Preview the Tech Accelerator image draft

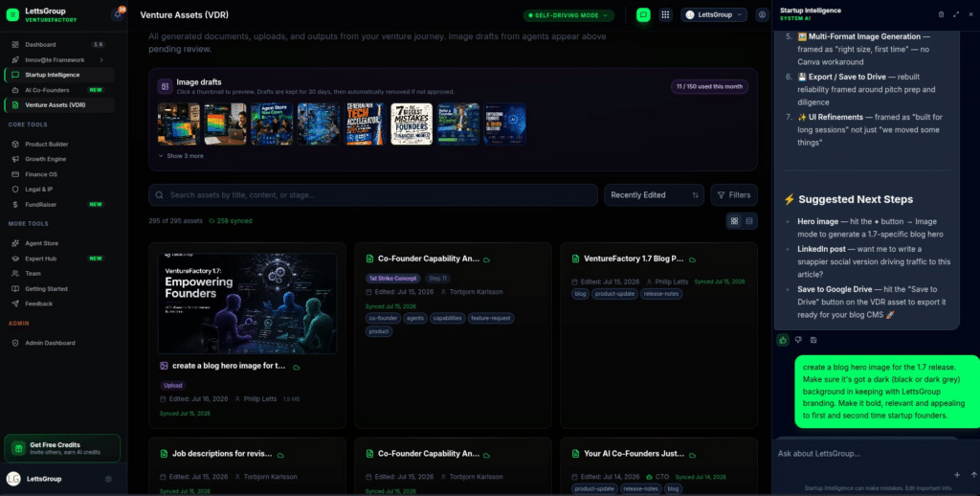(x=365, y=124)
